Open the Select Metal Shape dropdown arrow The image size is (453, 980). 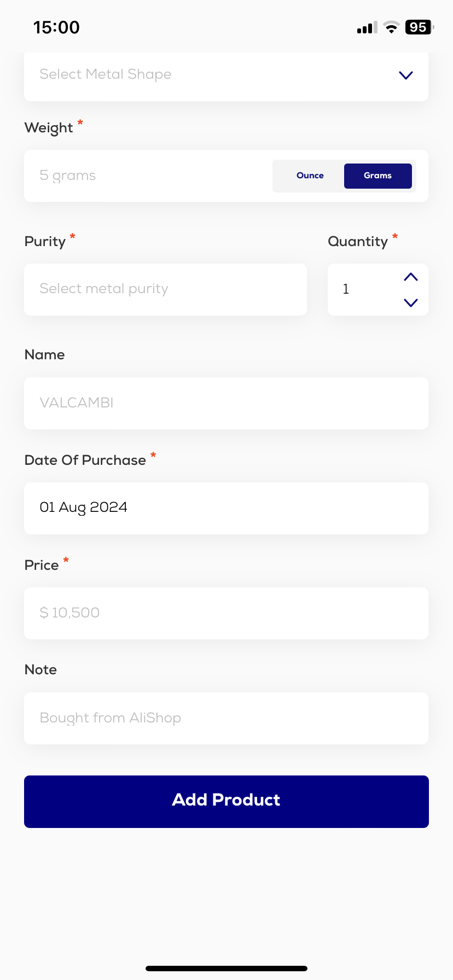click(405, 75)
